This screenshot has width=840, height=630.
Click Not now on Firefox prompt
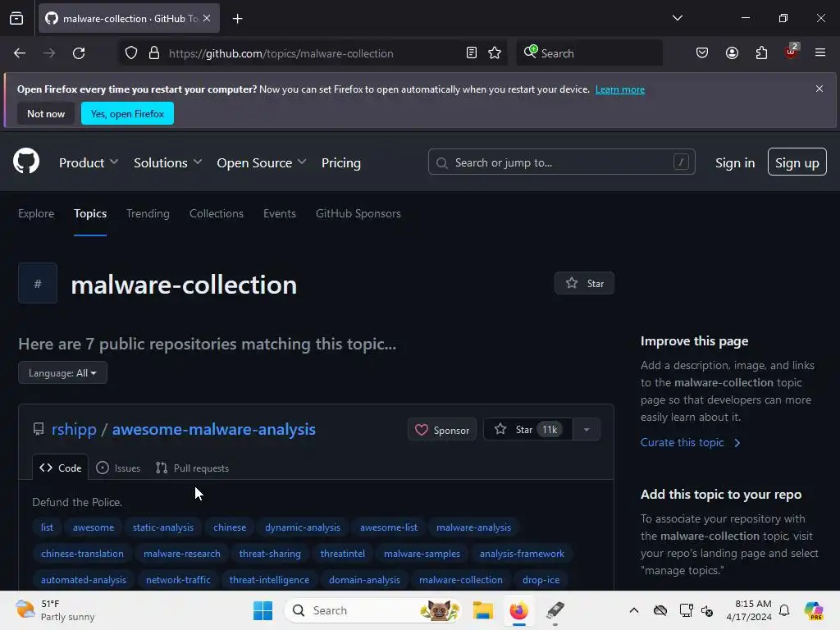46,113
